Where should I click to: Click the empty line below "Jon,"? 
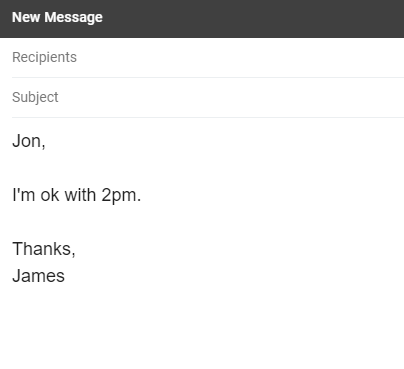point(208,168)
